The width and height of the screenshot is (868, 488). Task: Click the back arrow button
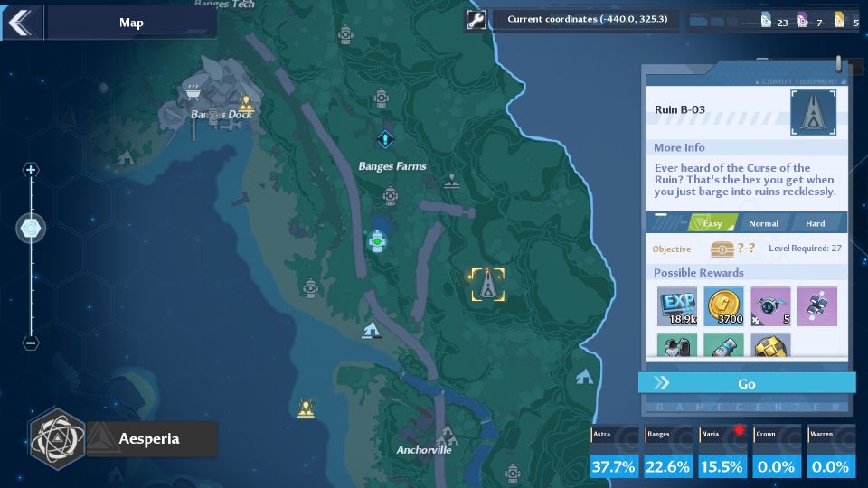pyautogui.click(x=21, y=22)
